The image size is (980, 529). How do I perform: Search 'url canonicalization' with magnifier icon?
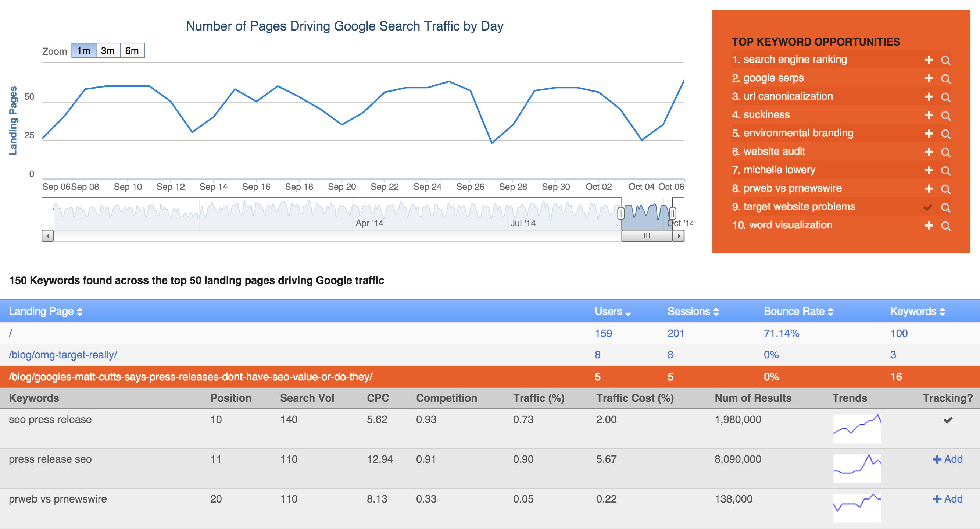point(945,97)
